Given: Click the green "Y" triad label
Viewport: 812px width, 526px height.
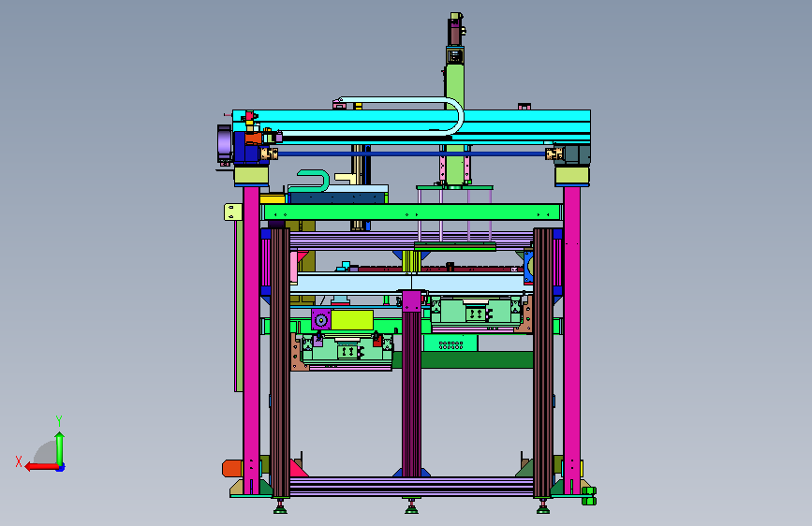Looking at the screenshot, I should [59, 420].
